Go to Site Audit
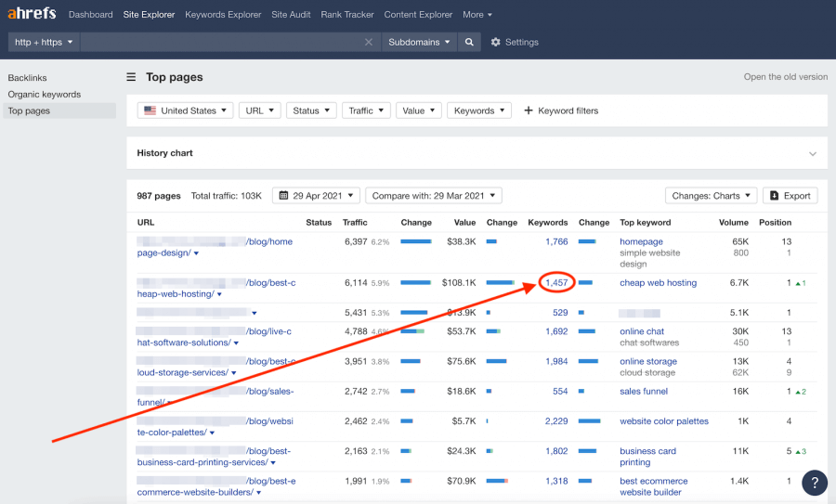The image size is (836, 504). tap(291, 14)
